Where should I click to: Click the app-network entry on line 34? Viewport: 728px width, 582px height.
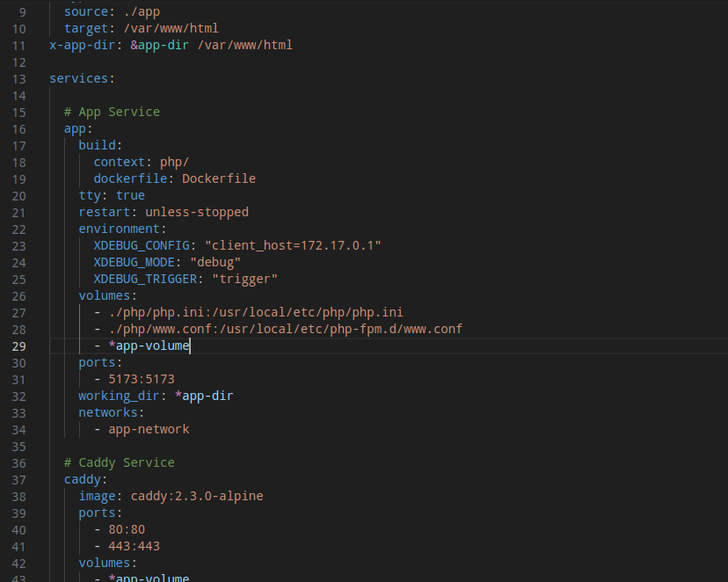(x=149, y=429)
